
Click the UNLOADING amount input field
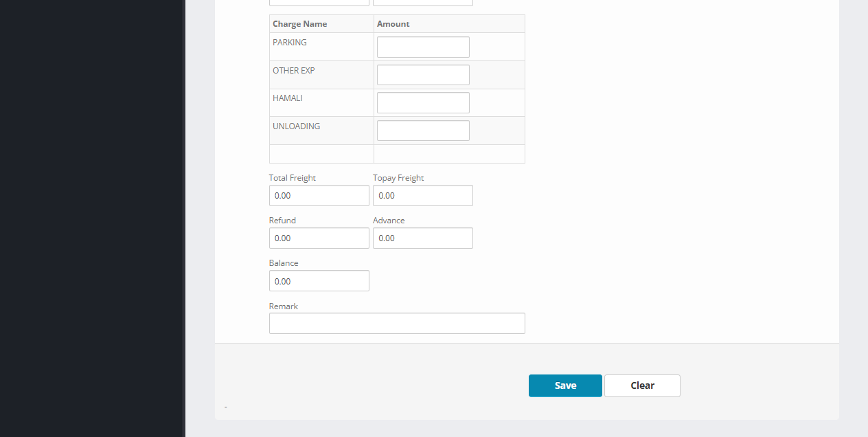[423, 131]
